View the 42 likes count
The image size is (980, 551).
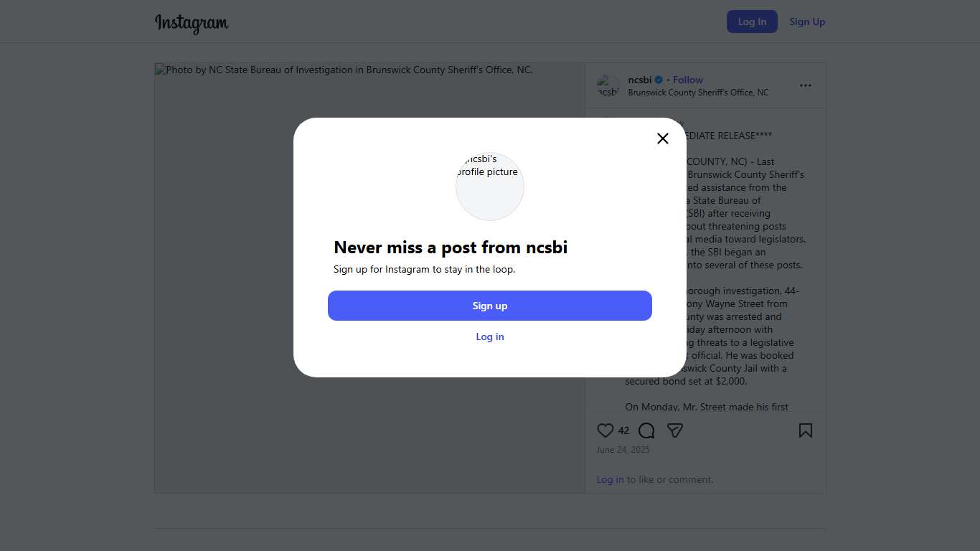click(623, 430)
